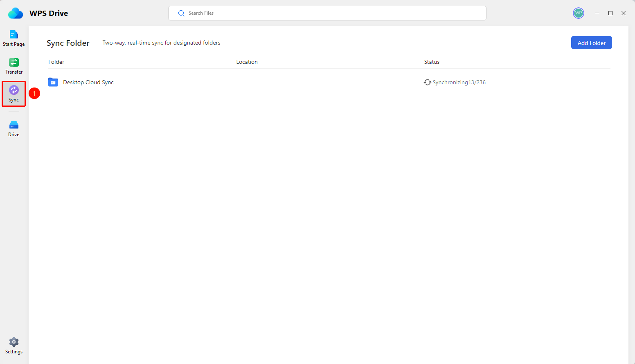The width and height of the screenshot is (635, 364).
Task: Focus the Search Files field
Action: click(327, 13)
